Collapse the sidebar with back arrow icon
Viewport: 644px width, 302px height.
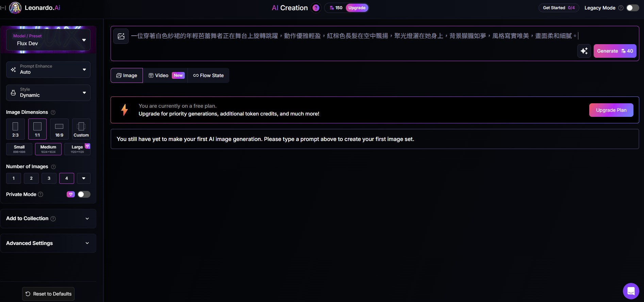[3, 7]
